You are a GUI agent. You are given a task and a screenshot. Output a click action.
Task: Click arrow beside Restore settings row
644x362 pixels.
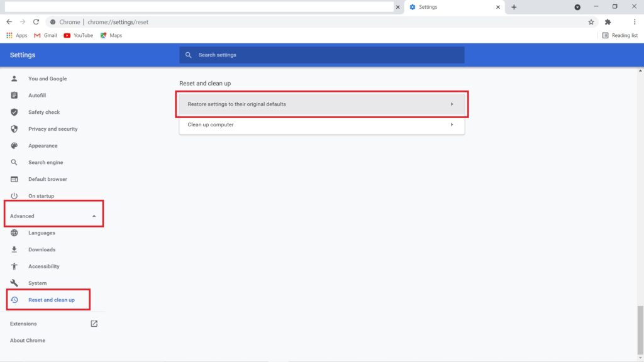(x=452, y=104)
